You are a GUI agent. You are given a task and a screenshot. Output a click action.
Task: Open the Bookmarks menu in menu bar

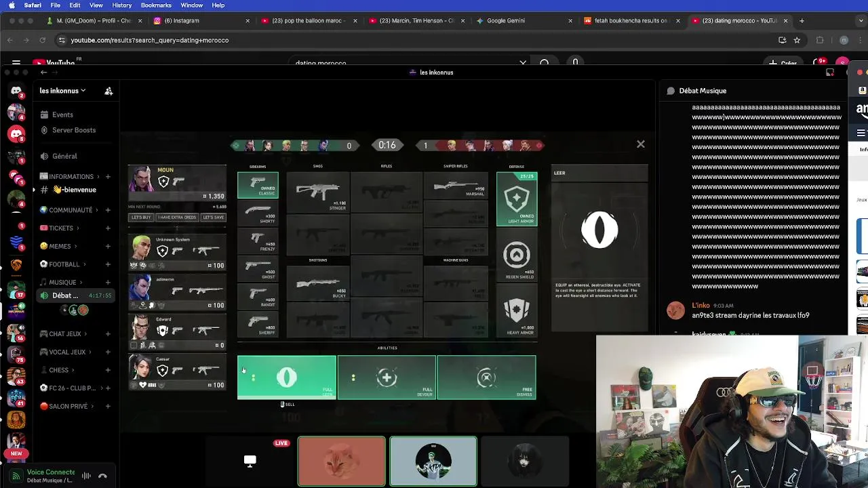tap(156, 5)
